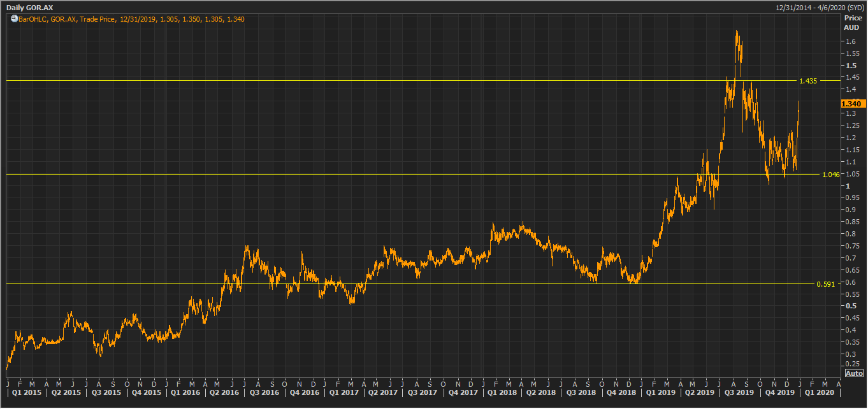Select Q3 2017 on the time axis
Viewport: 868px width, 409px height.
(422, 393)
